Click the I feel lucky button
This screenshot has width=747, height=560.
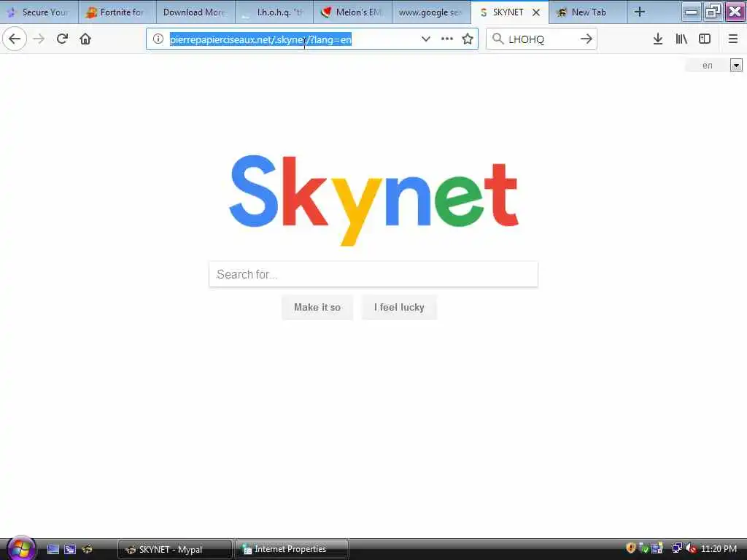[399, 307]
